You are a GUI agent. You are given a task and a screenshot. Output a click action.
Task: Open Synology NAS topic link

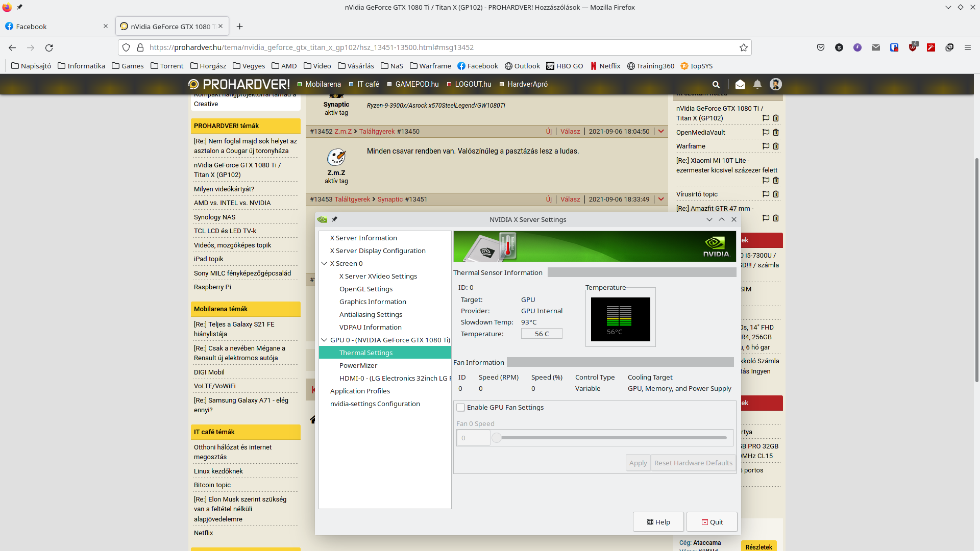[x=214, y=217]
